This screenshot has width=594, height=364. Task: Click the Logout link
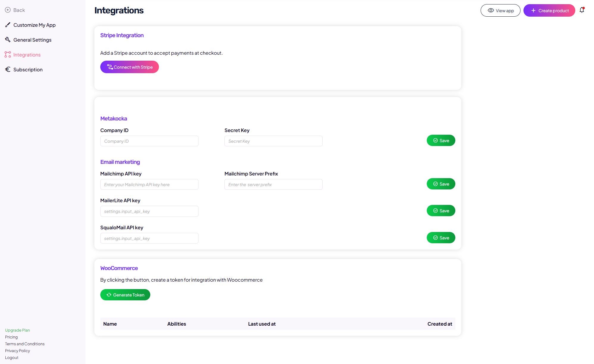pyautogui.click(x=12, y=357)
